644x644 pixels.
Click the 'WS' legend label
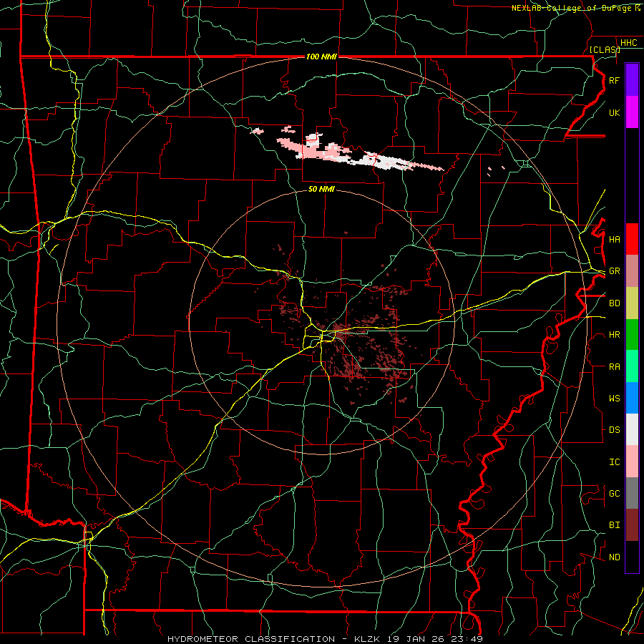click(x=614, y=399)
